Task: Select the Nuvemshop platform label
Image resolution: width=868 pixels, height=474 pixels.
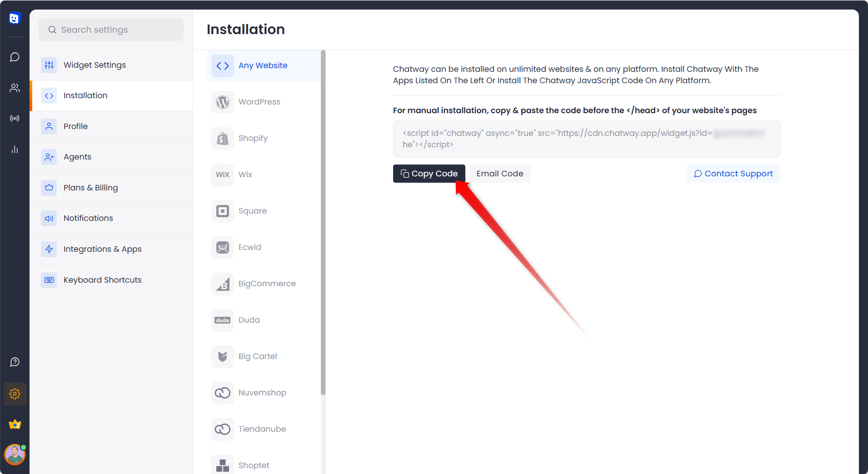Action: (x=262, y=393)
